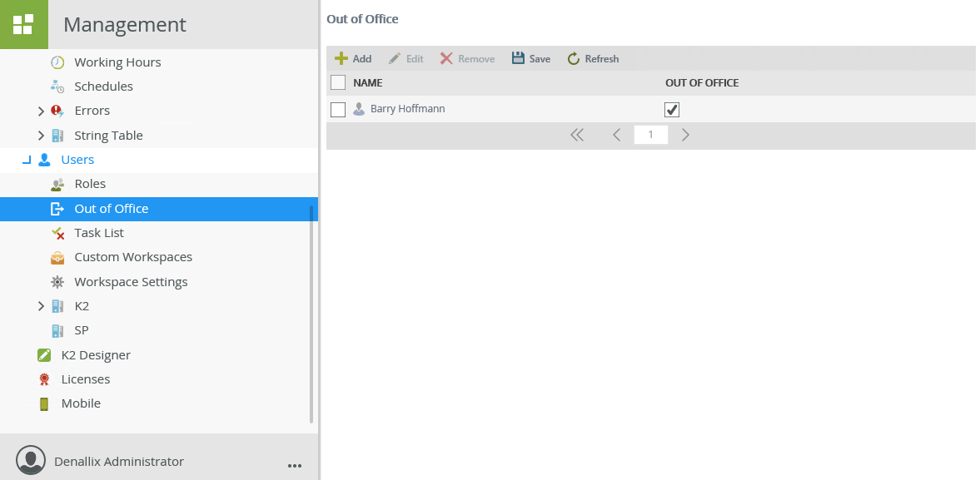The height and width of the screenshot is (480, 980).
Task: Click the SP server icon
Action: [57, 330]
